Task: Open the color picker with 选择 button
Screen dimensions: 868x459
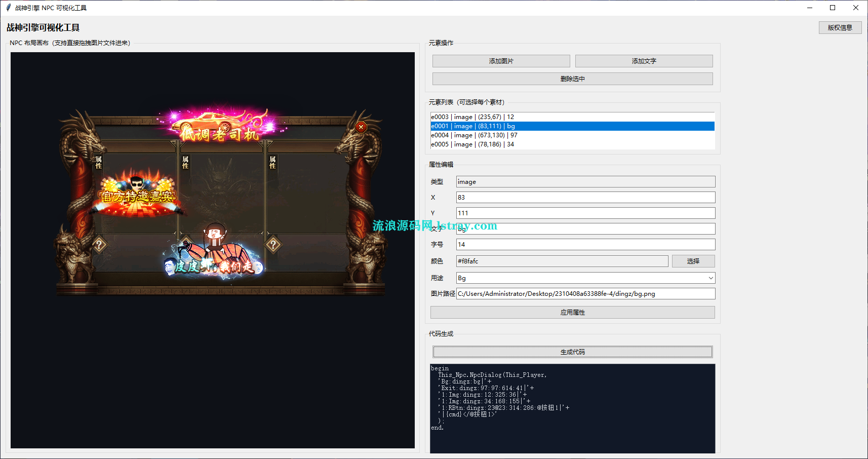Action: tap(693, 261)
